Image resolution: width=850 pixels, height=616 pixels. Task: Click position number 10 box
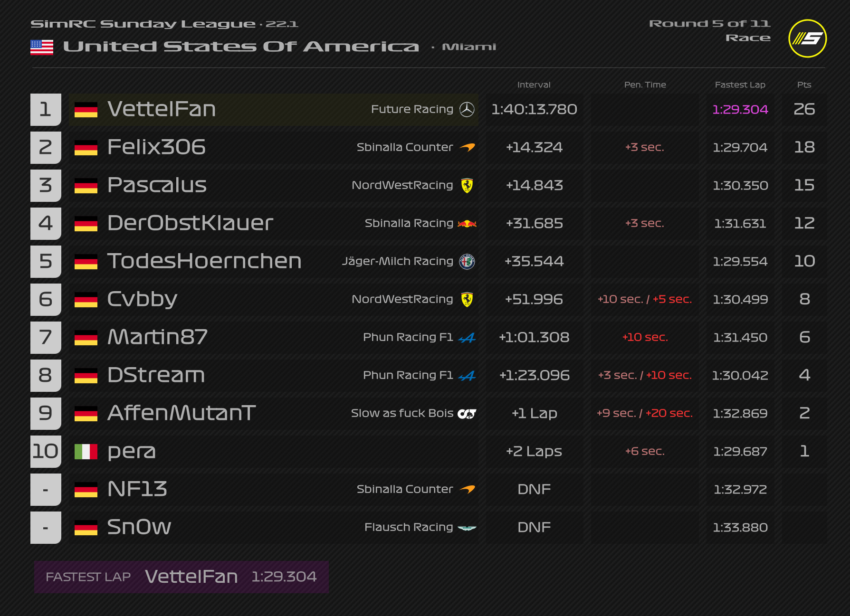pyautogui.click(x=46, y=451)
